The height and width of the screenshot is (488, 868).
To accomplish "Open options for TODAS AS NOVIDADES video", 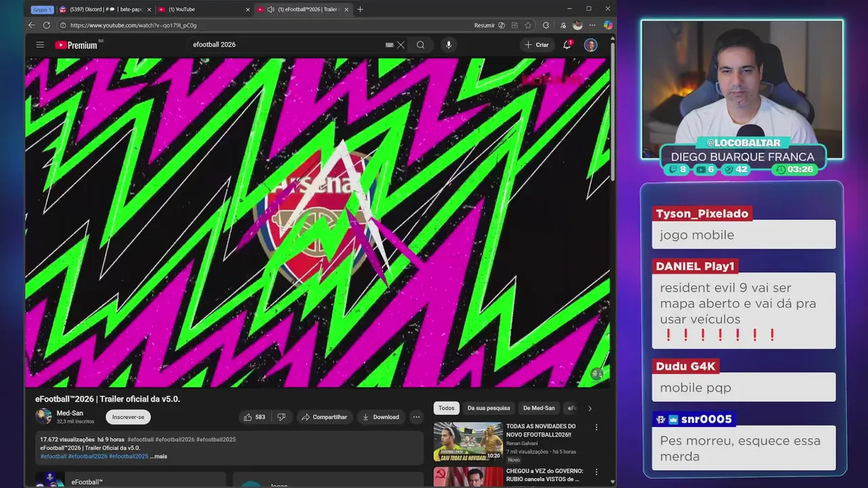I will point(597,428).
